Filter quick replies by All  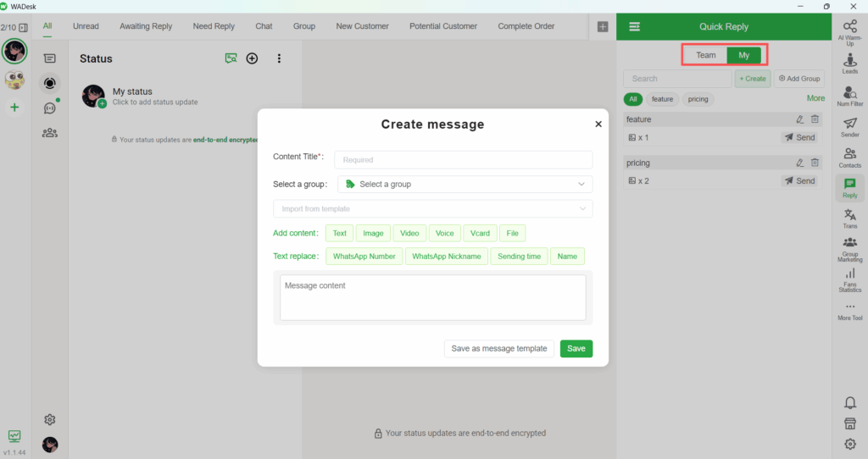click(x=632, y=99)
